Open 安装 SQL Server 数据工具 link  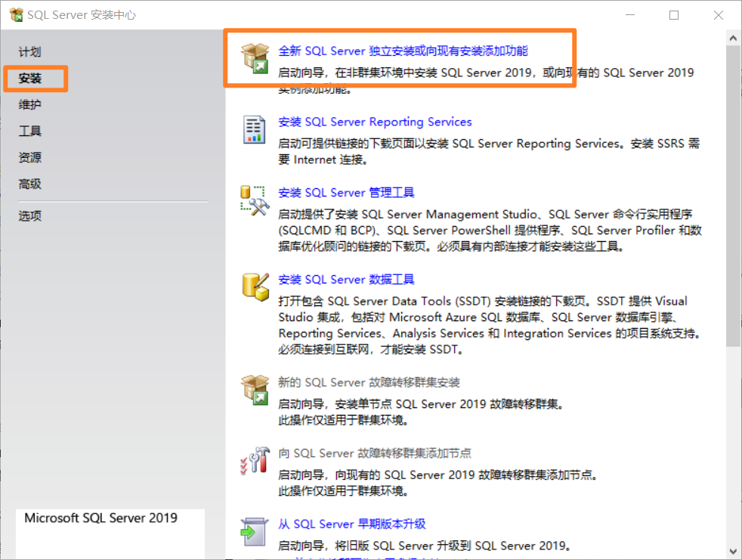tap(346, 280)
